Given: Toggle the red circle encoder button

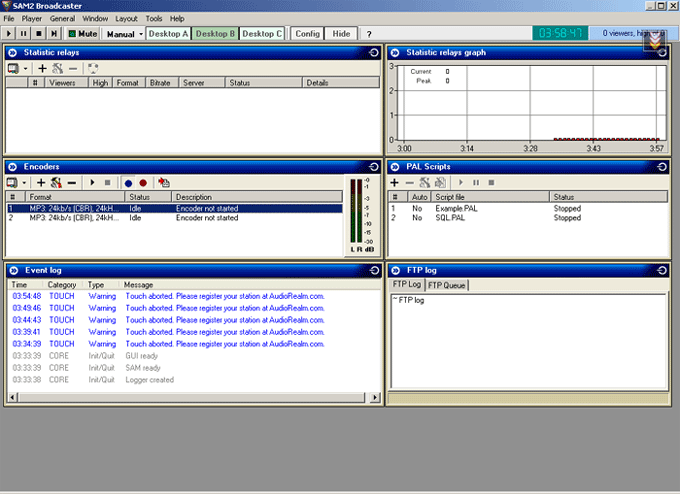Looking at the screenshot, I should (x=143, y=183).
